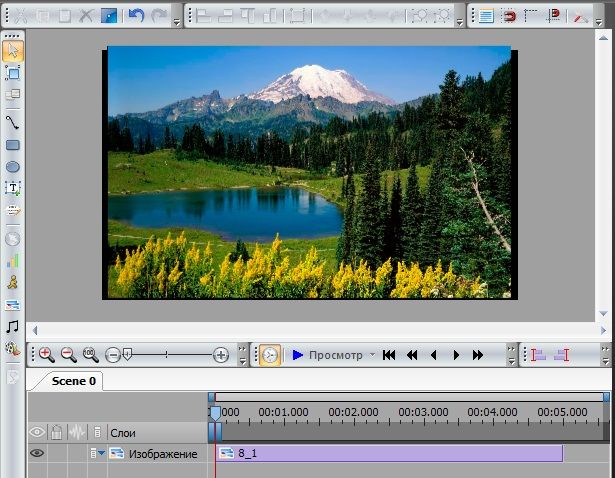Select the transform tool below the arrow
The image size is (615, 478).
coord(13,73)
